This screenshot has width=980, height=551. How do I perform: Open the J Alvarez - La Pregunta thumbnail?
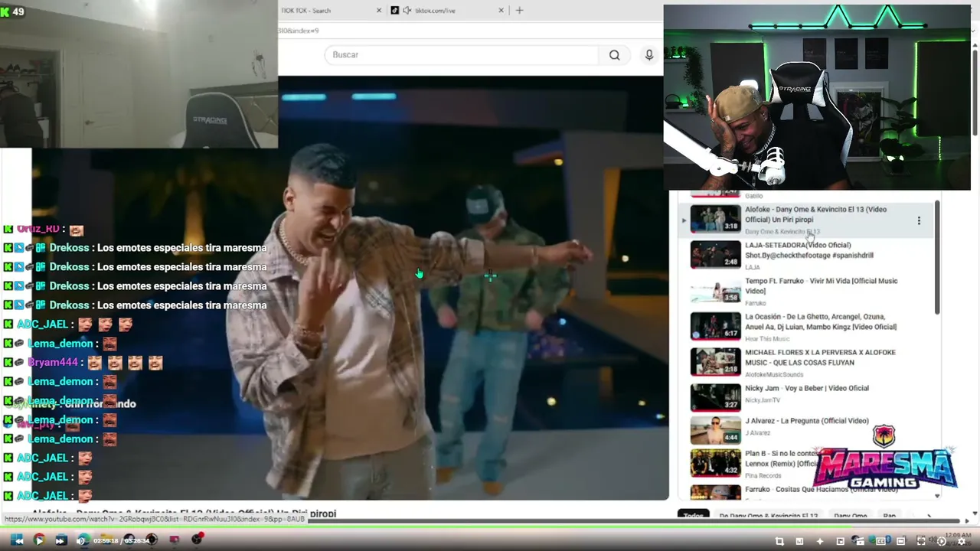pos(716,430)
